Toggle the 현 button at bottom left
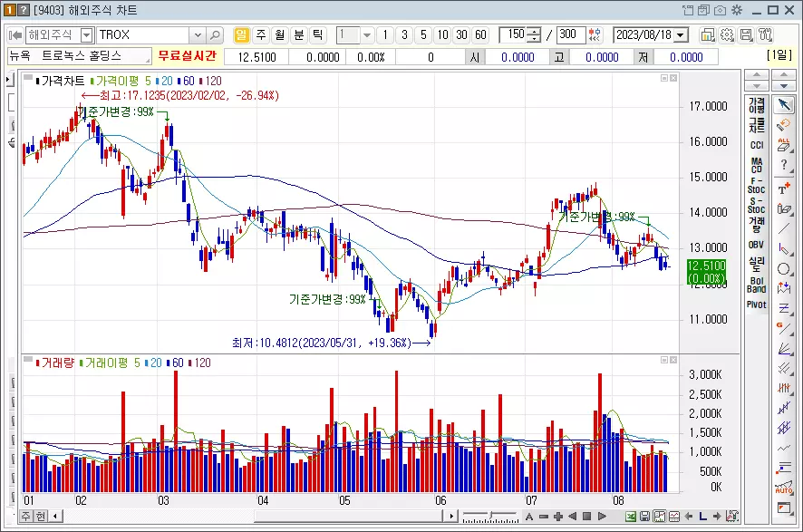 pyautogui.click(x=41, y=516)
